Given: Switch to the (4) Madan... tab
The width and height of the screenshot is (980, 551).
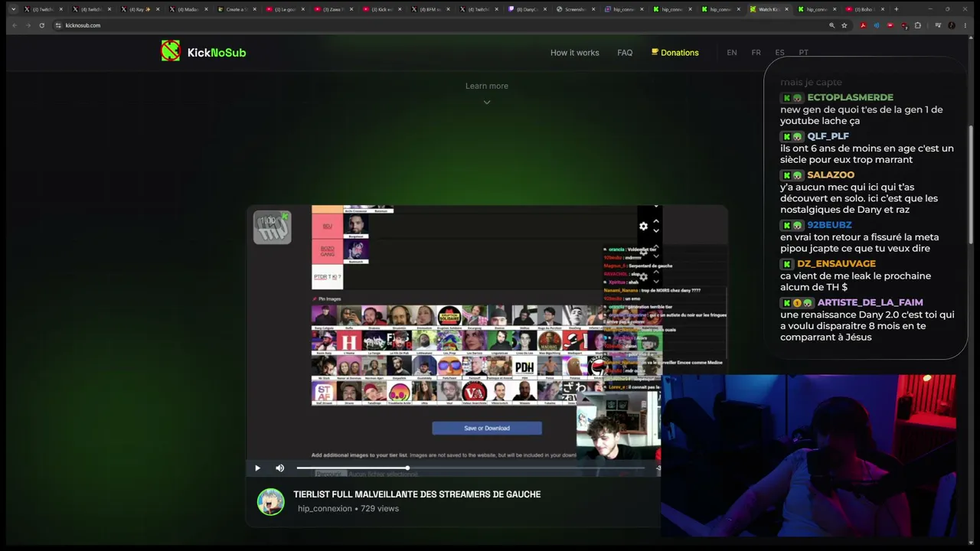Looking at the screenshot, I should tap(189, 9).
